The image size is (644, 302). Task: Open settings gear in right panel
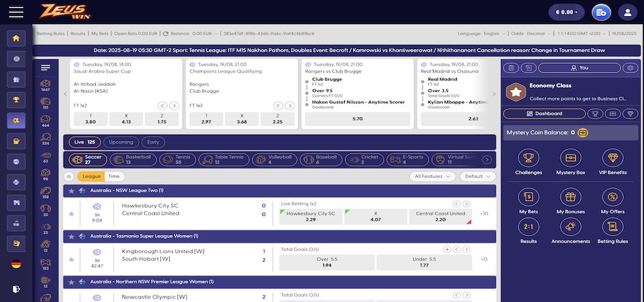click(631, 68)
